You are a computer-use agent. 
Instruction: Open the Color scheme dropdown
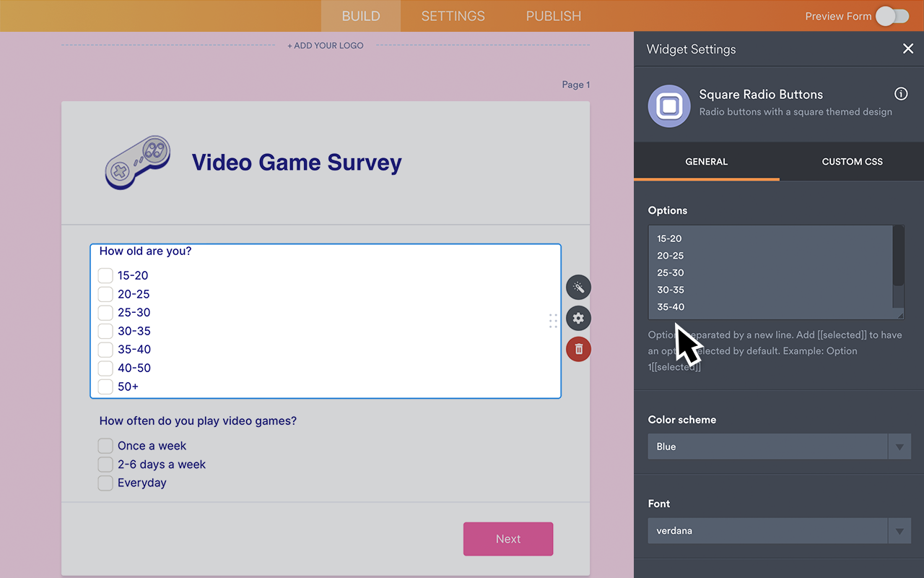coord(767,446)
